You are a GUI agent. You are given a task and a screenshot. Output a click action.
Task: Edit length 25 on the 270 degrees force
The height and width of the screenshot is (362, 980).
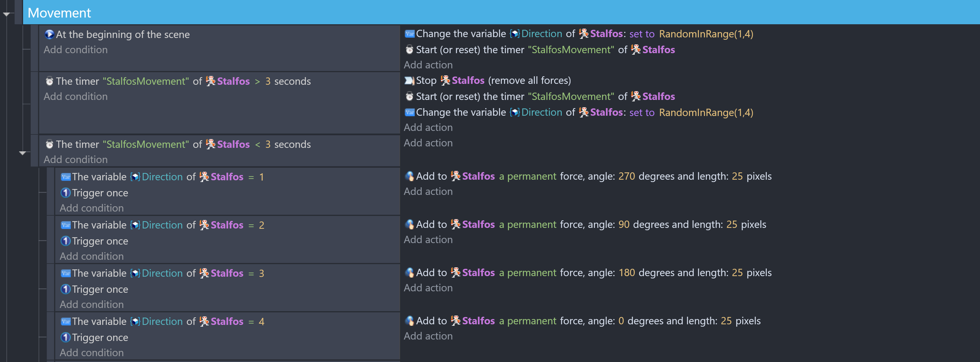coord(737,176)
